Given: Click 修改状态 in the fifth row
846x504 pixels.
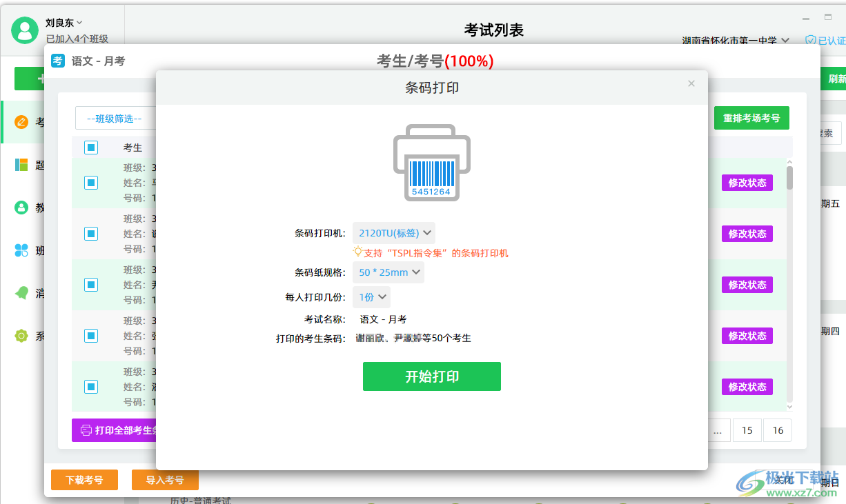Looking at the screenshot, I should (747, 387).
